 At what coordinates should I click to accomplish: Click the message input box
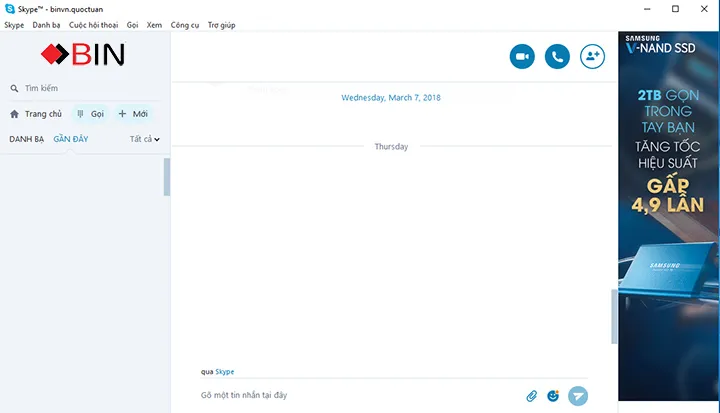tap(360, 396)
